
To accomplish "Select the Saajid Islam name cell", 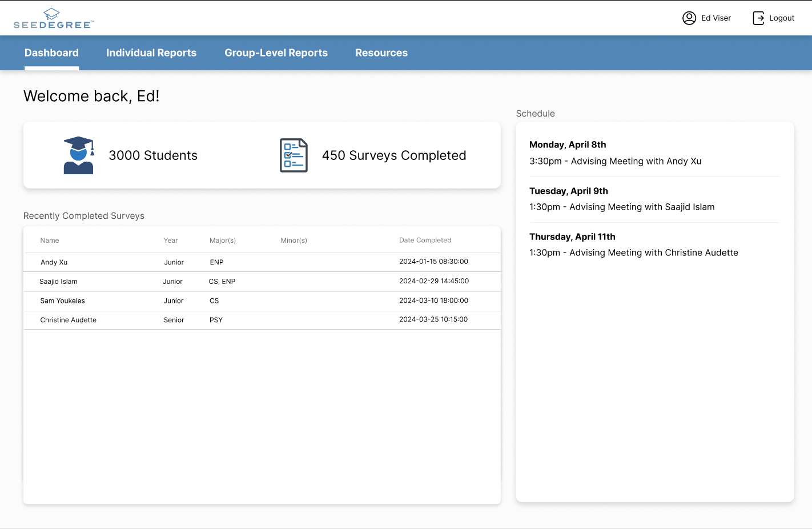I will tap(58, 282).
